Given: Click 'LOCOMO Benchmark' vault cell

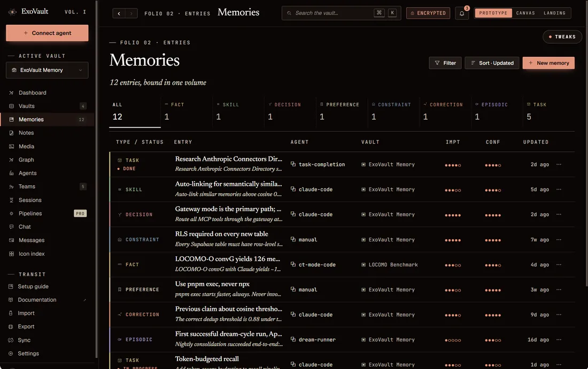Looking at the screenshot, I should pyautogui.click(x=390, y=264).
